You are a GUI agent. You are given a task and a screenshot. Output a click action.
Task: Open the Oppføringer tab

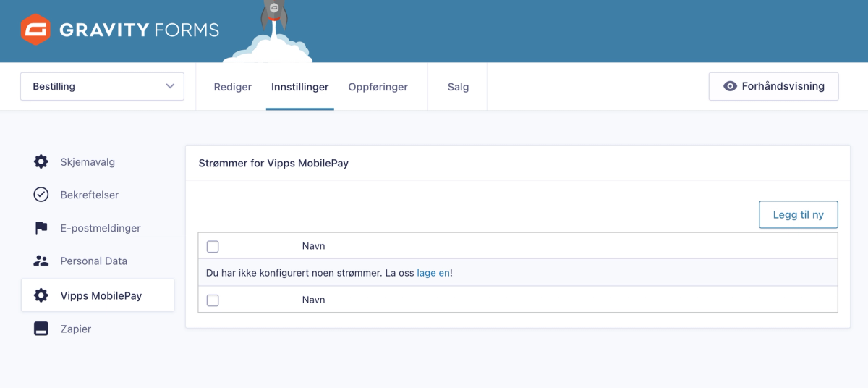tap(378, 87)
